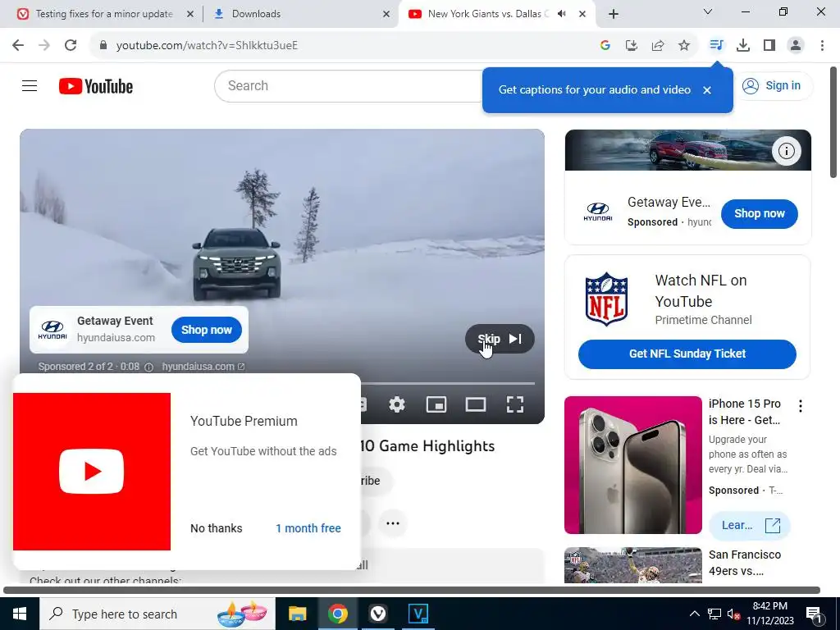The width and height of the screenshot is (840, 630).
Task: Click the Windows Start button
Action: (x=20, y=614)
